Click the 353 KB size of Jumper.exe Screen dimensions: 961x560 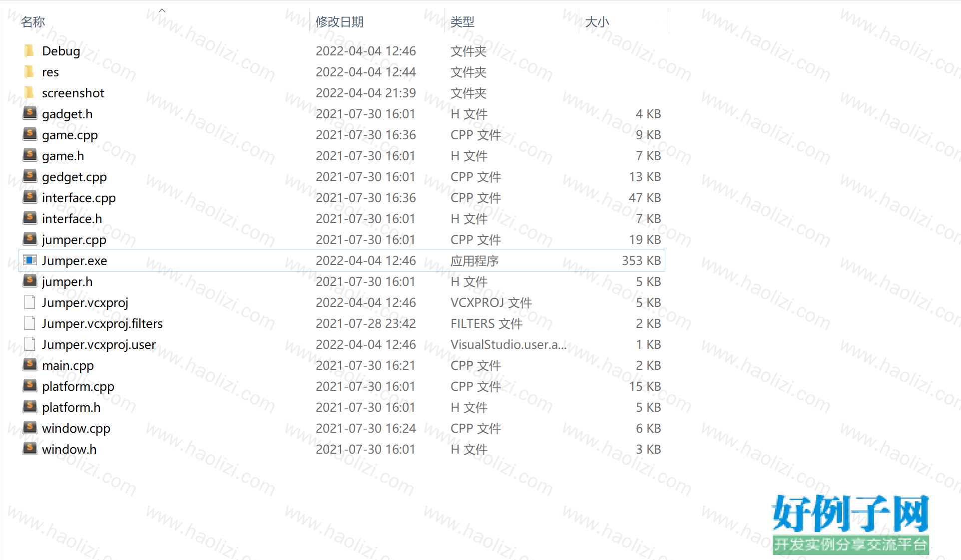point(641,261)
